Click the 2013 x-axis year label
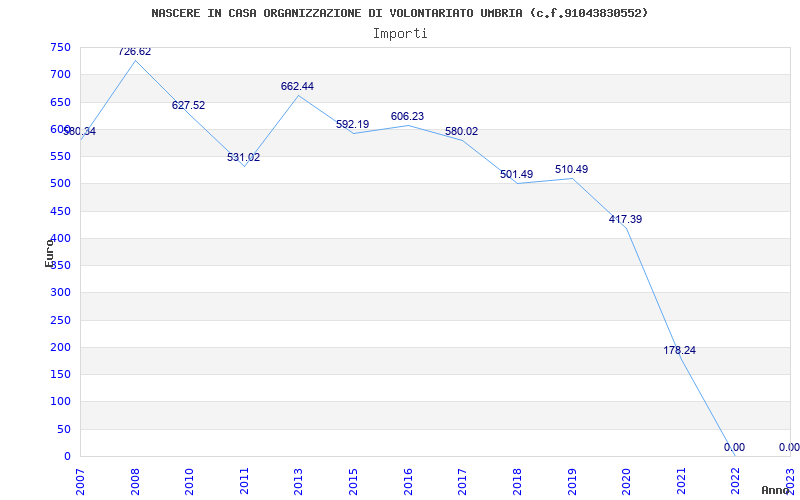This screenshot has width=800, height=500. [x=298, y=482]
